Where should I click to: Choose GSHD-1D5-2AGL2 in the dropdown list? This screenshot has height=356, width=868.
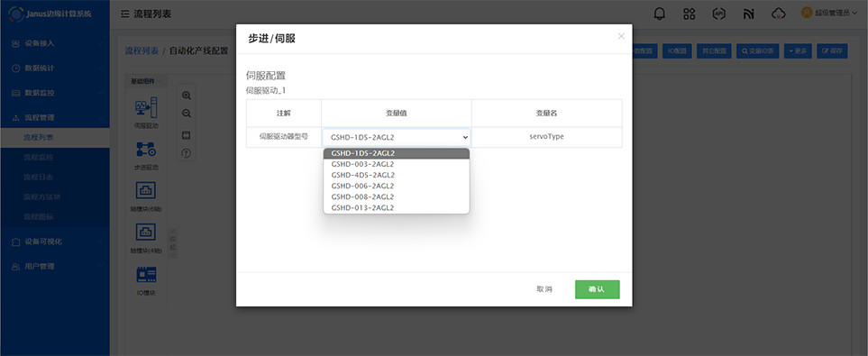click(397, 153)
